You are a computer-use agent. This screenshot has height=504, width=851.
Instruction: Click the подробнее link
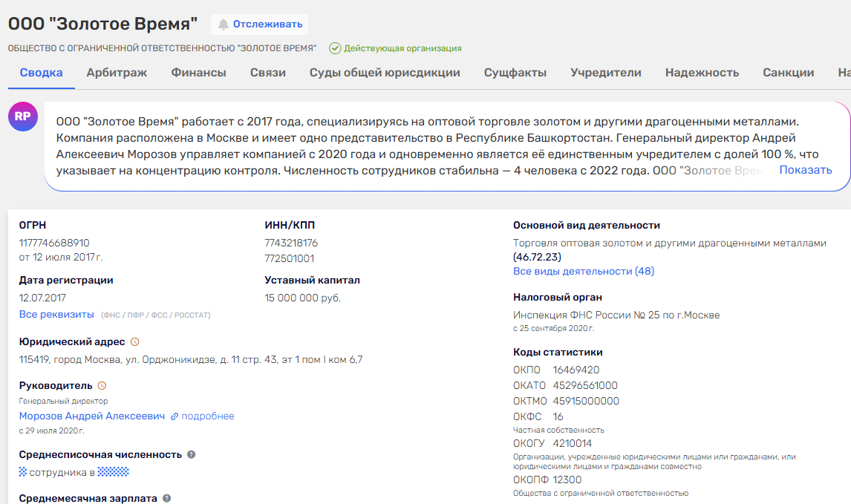208,416
